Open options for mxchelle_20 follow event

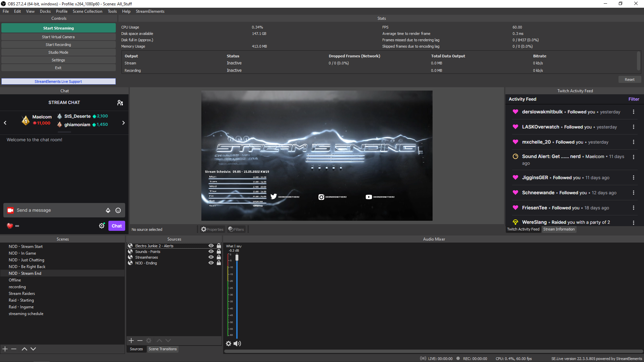pos(634,142)
